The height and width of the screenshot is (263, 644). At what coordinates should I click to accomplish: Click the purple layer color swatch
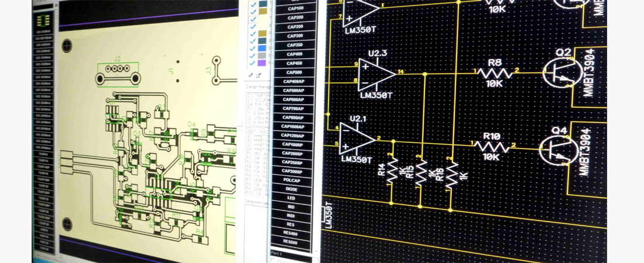(262, 63)
